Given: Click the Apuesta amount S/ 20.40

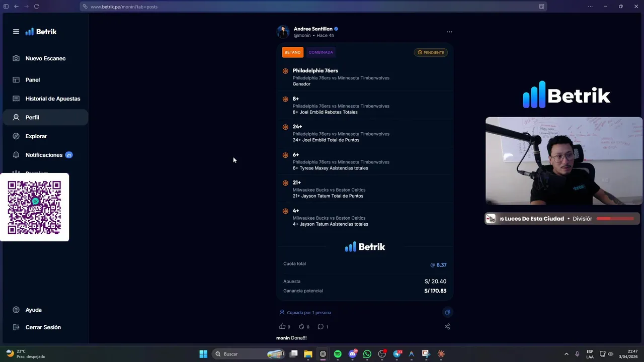Looking at the screenshot, I should (x=435, y=282).
